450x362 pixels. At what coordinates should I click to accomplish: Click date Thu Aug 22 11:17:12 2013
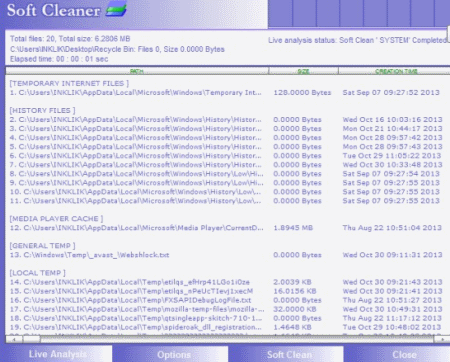click(x=392, y=318)
